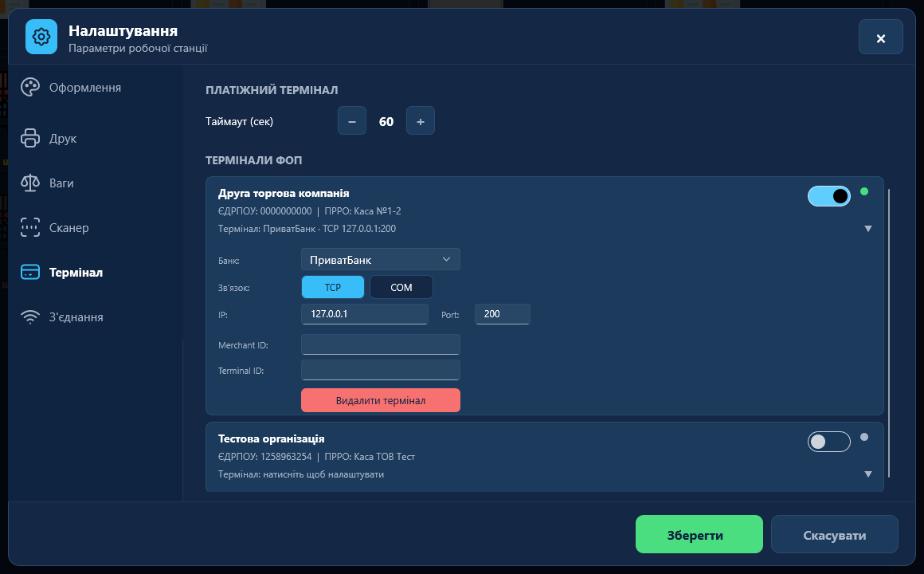
Task: Click the Скасувати button
Action: [x=835, y=534]
